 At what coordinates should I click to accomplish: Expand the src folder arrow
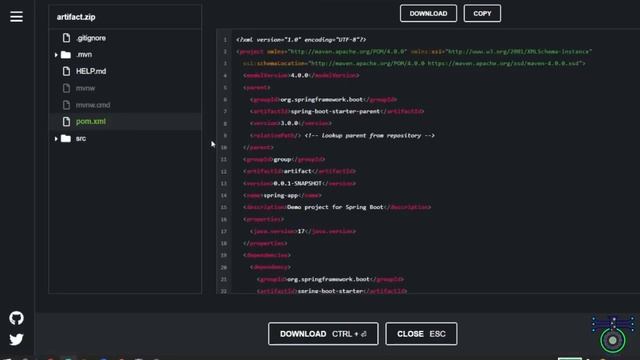click(x=56, y=138)
